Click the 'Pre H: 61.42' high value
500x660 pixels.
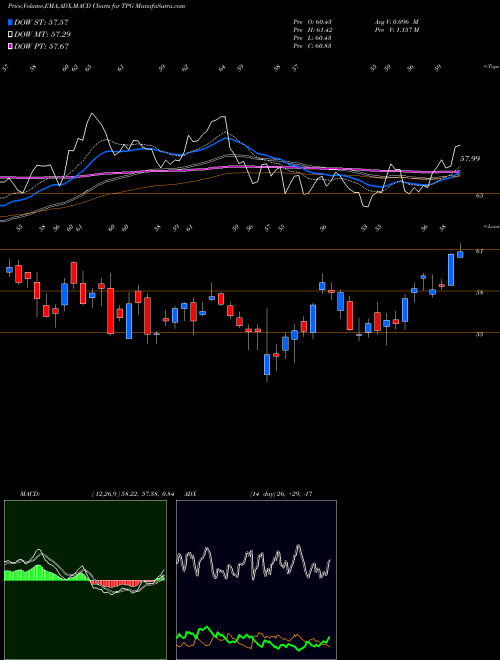click(312, 30)
